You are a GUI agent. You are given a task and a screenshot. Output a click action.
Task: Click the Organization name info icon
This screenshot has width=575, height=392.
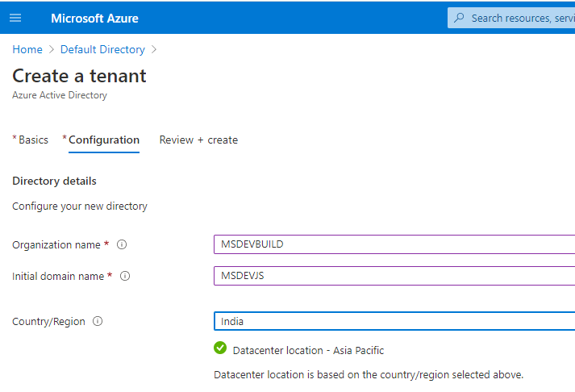(x=123, y=244)
